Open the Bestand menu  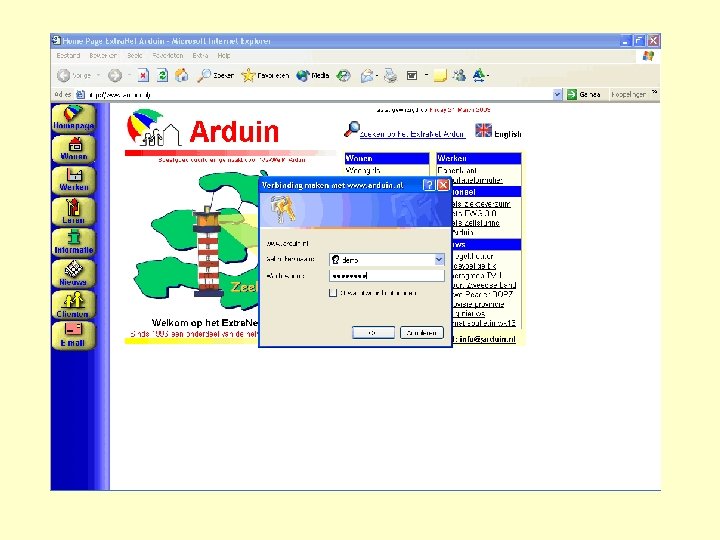point(68,56)
